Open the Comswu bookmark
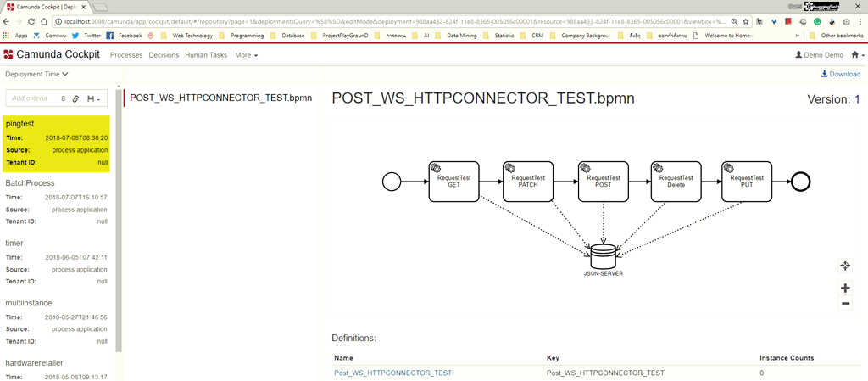868x381 pixels. pos(52,35)
